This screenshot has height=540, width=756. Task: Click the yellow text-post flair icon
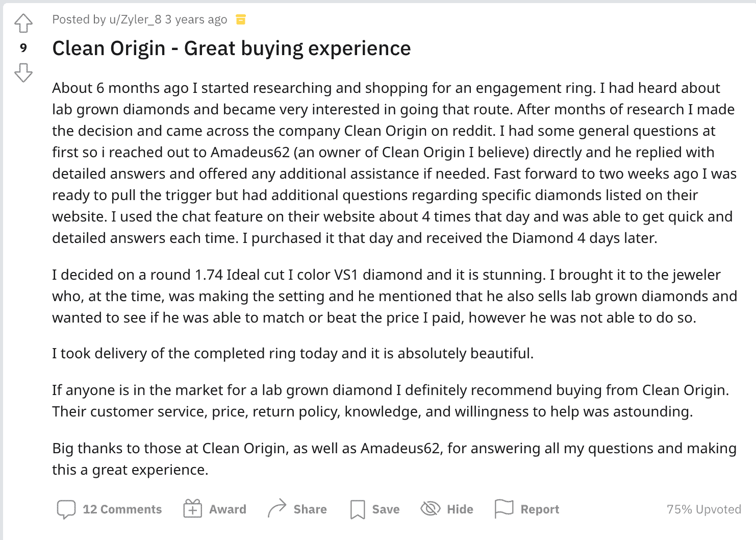[x=242, y=19]
